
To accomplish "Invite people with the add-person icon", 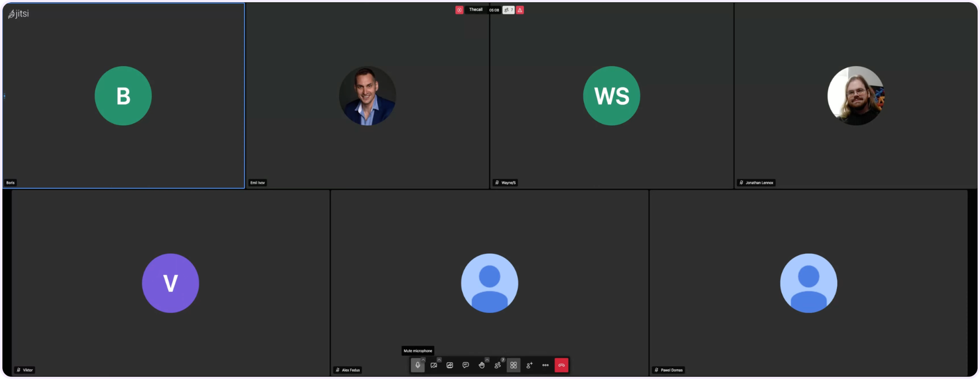I will 529,365.
